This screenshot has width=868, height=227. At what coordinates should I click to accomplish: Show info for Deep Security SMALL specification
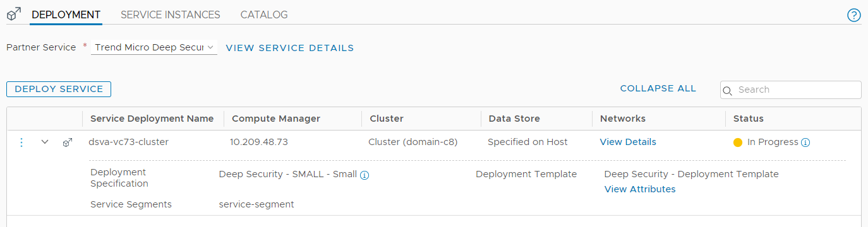tap(365, 175)
